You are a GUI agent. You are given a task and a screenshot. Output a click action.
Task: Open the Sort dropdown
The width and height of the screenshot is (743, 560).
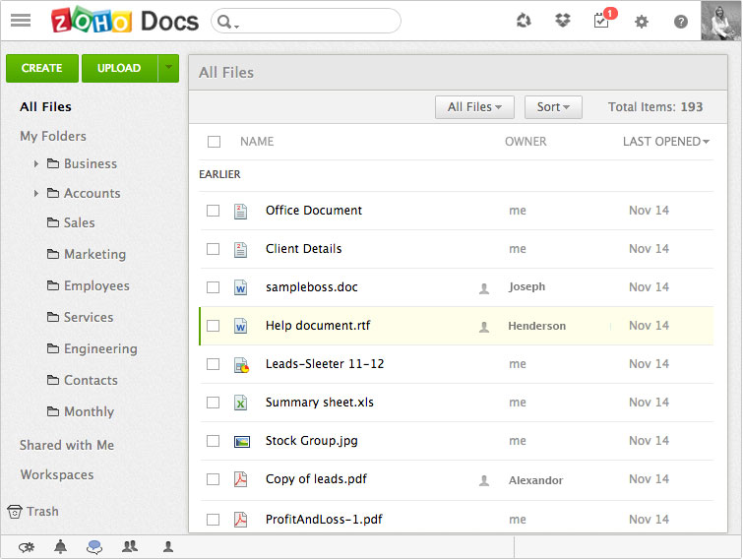tap(553, 107)
